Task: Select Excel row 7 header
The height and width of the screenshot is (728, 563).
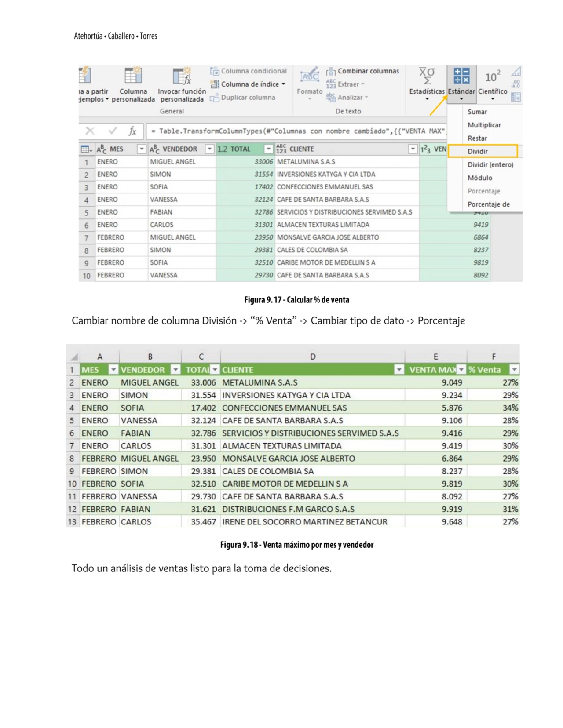Action: (72, 446)
